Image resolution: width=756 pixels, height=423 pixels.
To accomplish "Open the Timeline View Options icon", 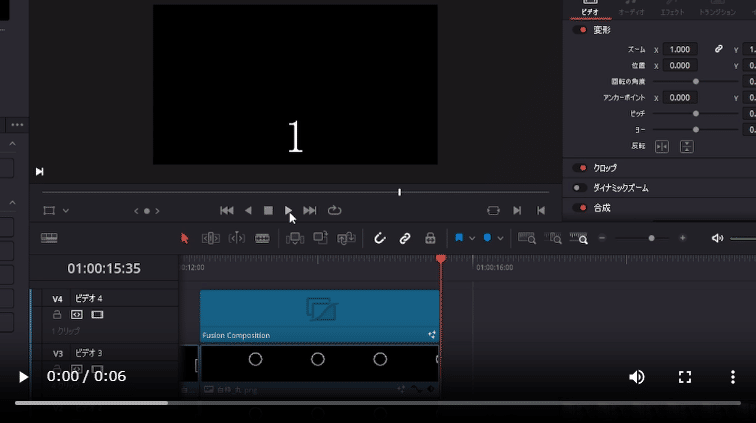I will pyautogui.click(x=49, y=238).
